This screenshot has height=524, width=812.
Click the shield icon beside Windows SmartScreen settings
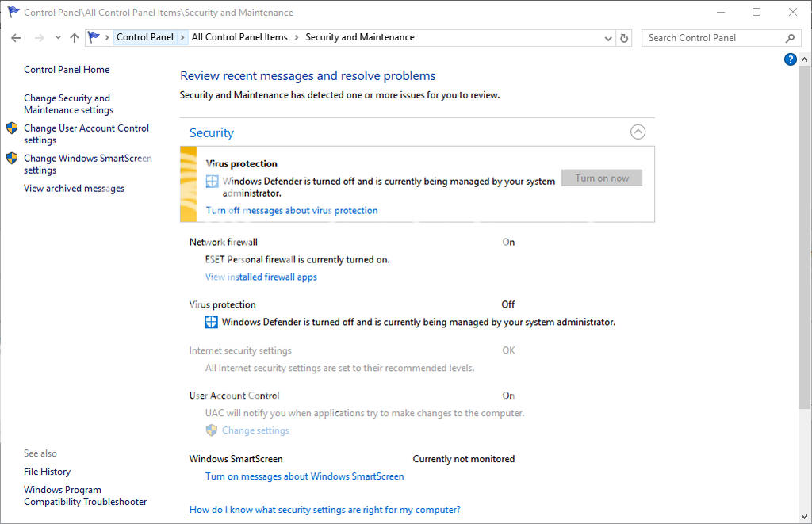(x=12, y=159)
